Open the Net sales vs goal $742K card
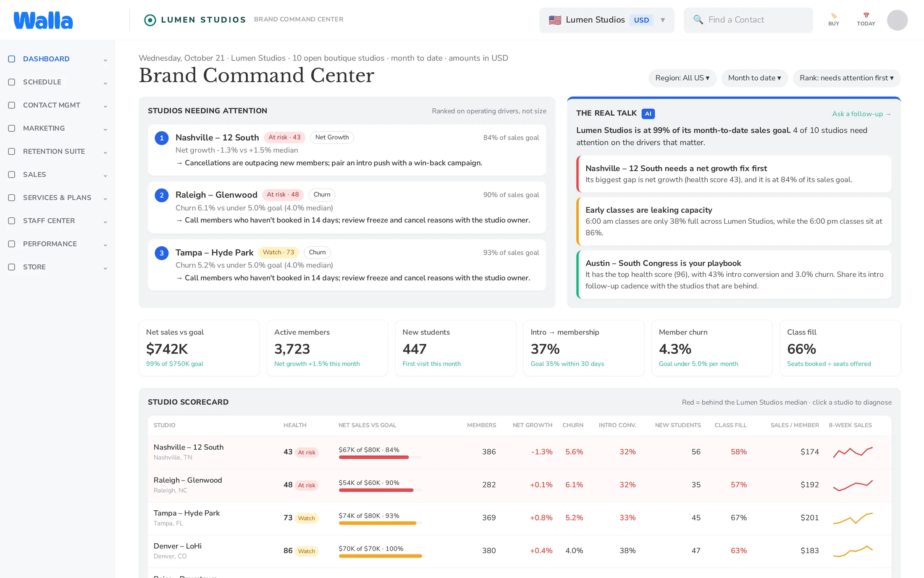Screen dimensions: 924x578 tap(199, 348)
